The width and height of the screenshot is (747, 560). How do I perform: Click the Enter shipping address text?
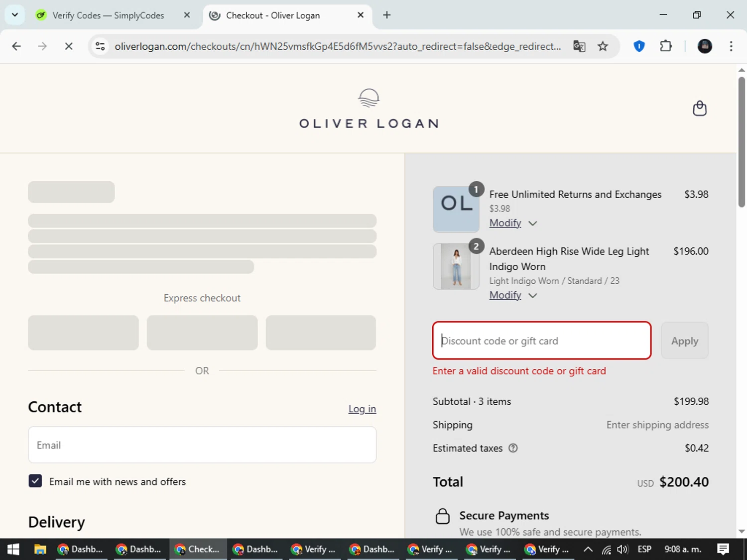pos(657,425)
